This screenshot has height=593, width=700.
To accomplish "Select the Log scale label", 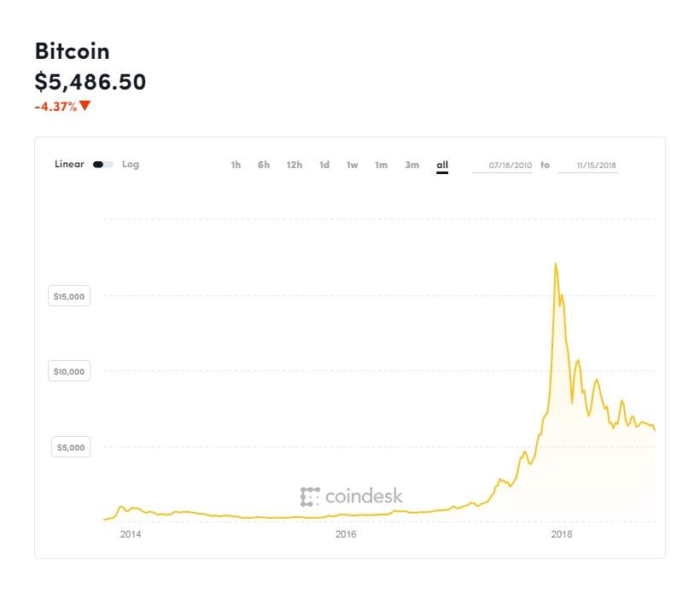I will (131, 164).
